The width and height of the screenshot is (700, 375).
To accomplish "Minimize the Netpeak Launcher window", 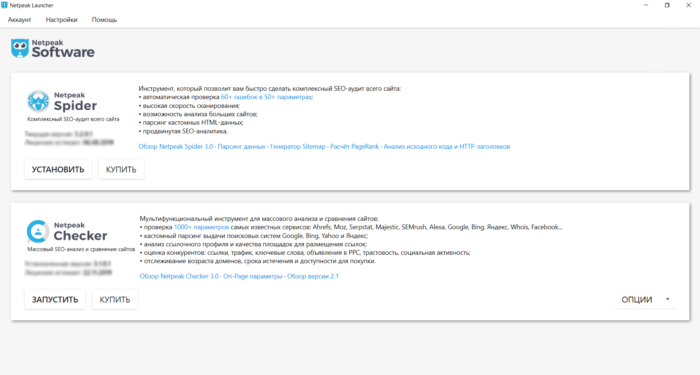I will tap(646, 5).
